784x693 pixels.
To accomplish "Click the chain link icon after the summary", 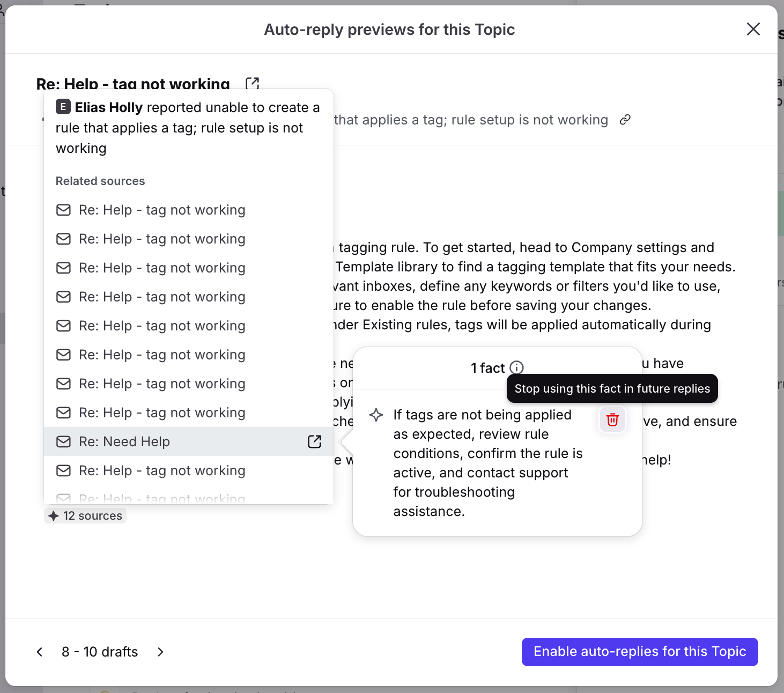I will point(625,120).
